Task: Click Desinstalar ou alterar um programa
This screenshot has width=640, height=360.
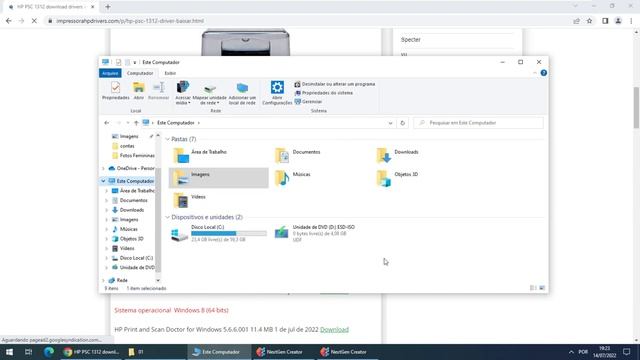Action: pos(335,84)
